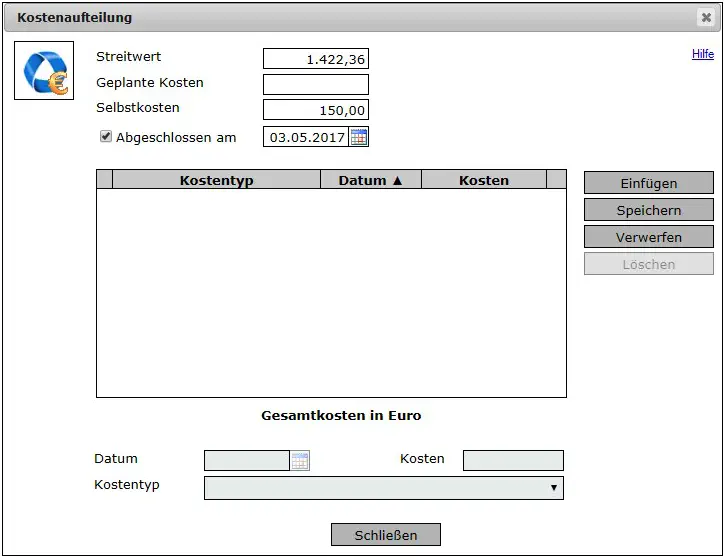Viewport: 725px width, 560px height.
Task: Click the Abgeschlossen am date field
Action: pos(306,137)
